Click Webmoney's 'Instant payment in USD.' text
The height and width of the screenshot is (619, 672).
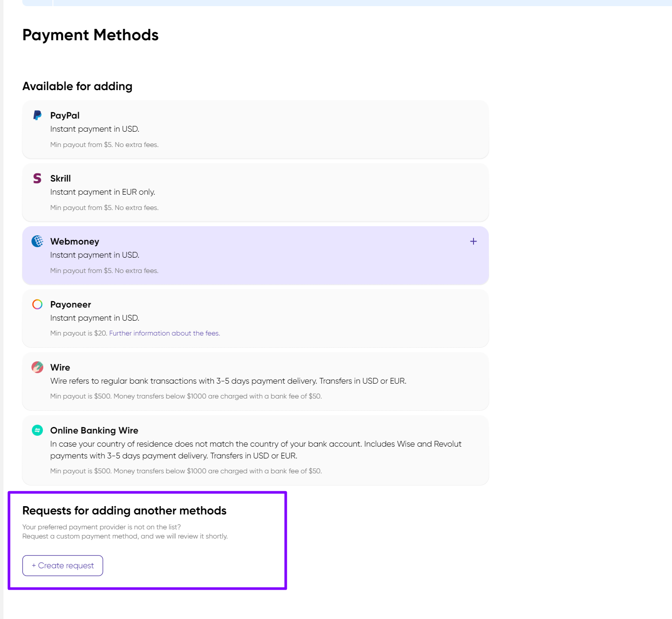tap(95, 255)
